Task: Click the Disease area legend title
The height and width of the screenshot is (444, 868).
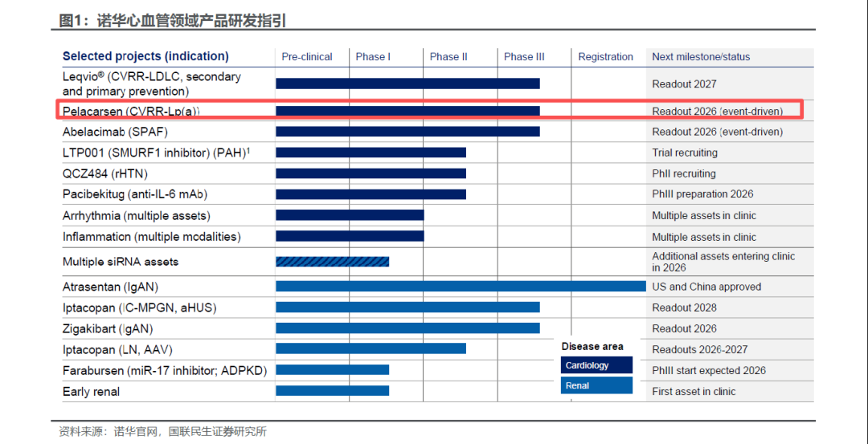Action: click(592, 347)
